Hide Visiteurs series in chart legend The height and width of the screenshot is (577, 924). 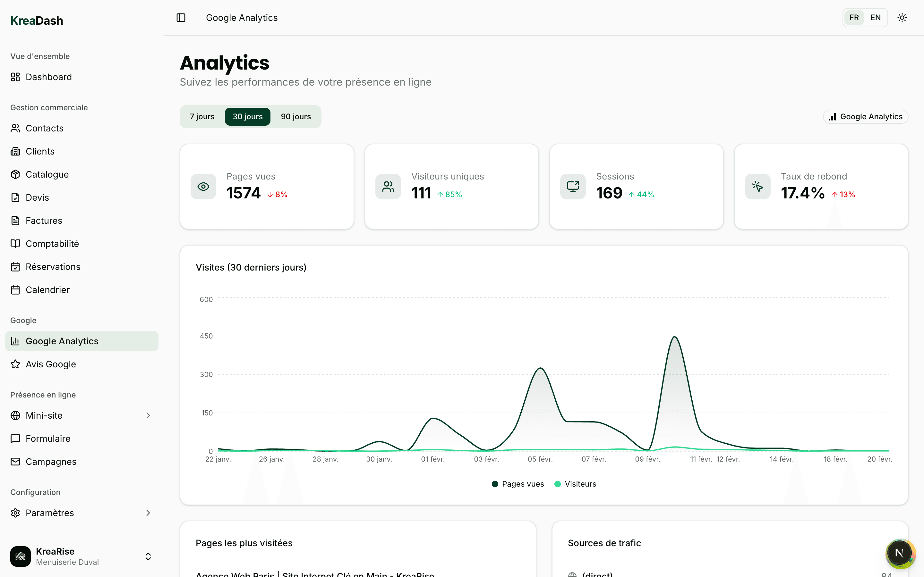pyautogui.click(x=575, y=483)
